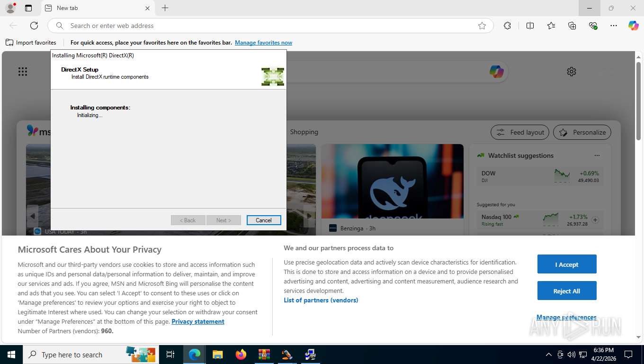Click the volume speaker tray icon
Screen dimensions: 644x364
coord(572,355)
